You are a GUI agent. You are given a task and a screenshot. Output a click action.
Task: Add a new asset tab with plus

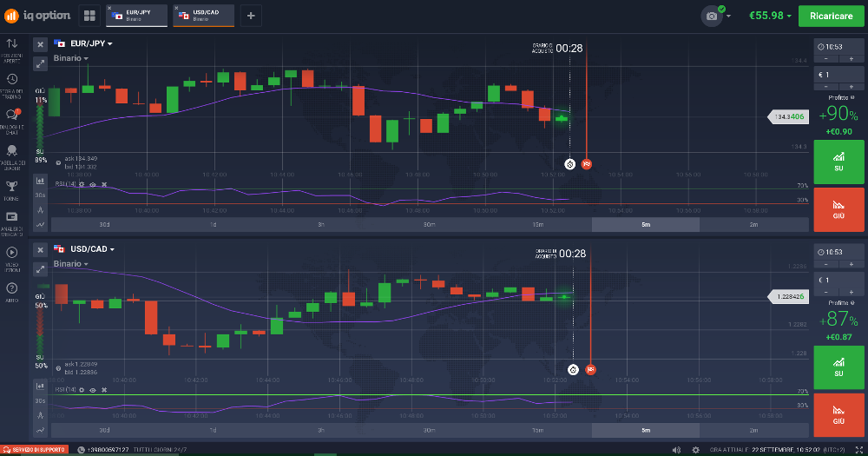251,16
